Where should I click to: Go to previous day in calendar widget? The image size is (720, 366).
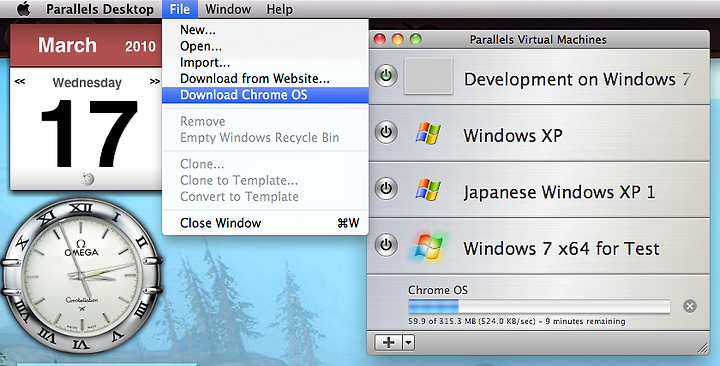point(20,82)
